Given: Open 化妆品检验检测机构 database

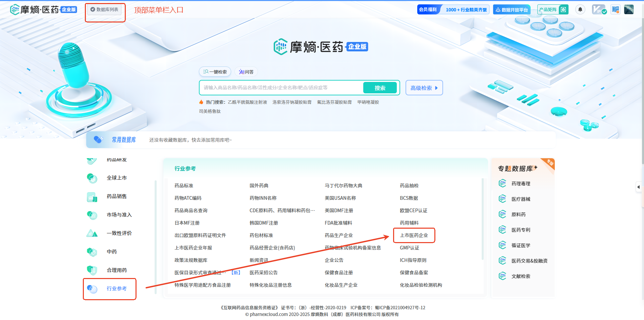Looking at the screenshot, I should tap(421, 285).
